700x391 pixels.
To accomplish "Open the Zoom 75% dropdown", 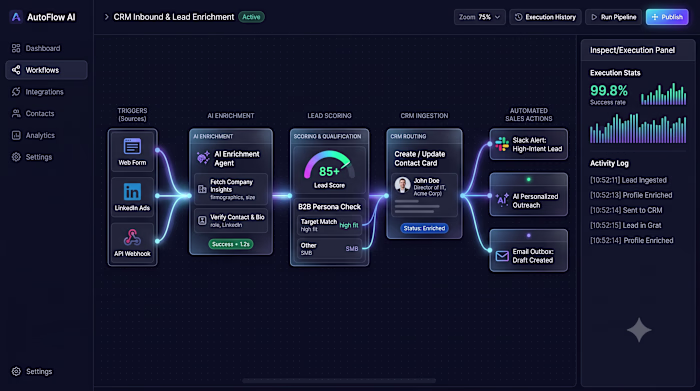I will [x=479, y=17].
